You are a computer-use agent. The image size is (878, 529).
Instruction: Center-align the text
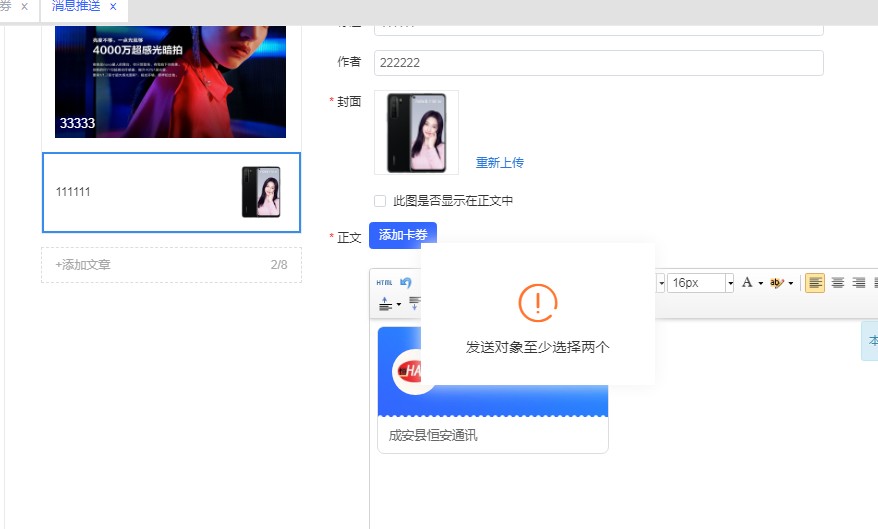point(837,283)
